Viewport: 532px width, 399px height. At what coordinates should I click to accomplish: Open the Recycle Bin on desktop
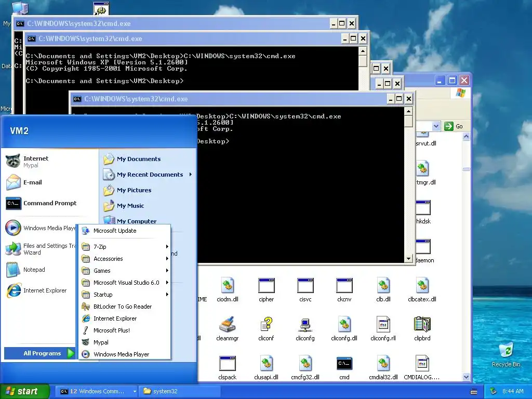506,354
